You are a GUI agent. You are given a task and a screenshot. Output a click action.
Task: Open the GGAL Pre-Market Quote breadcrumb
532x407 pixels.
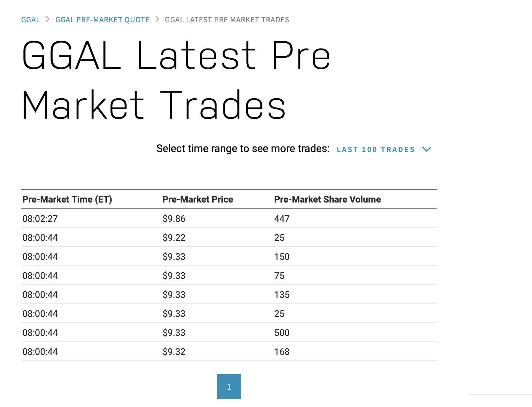click(102, 20)
